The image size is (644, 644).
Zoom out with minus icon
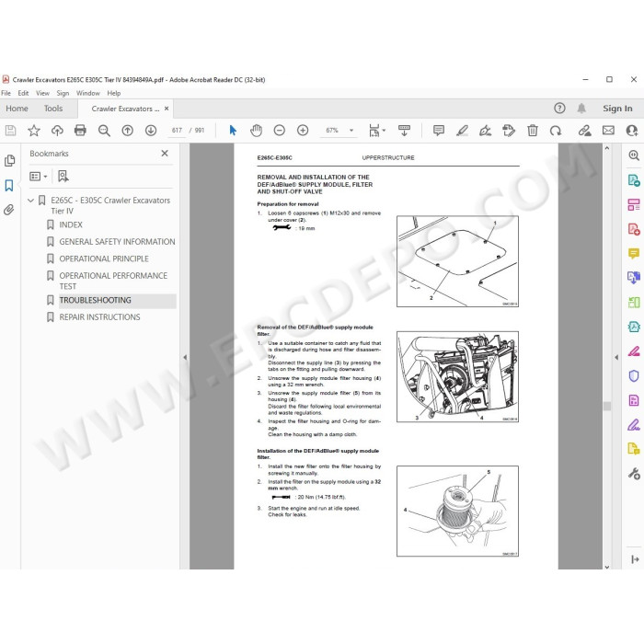point(280,131)
